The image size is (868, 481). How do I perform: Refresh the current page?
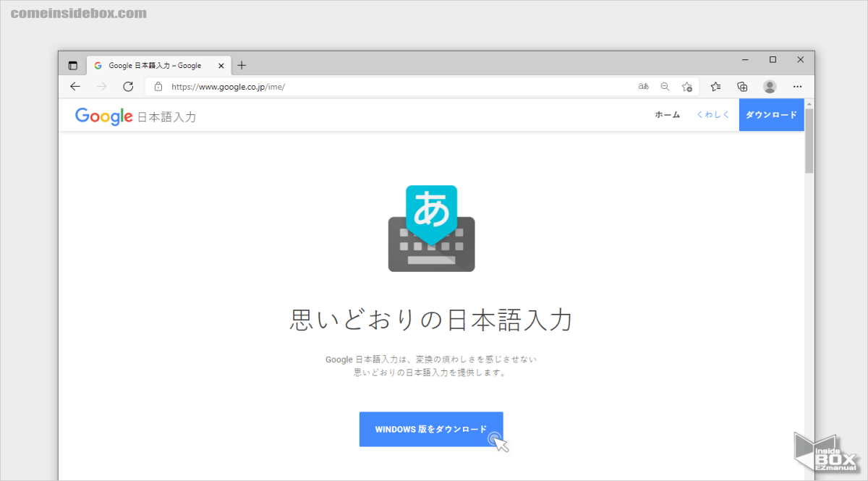pyautogui.click(x=128, y=86)
